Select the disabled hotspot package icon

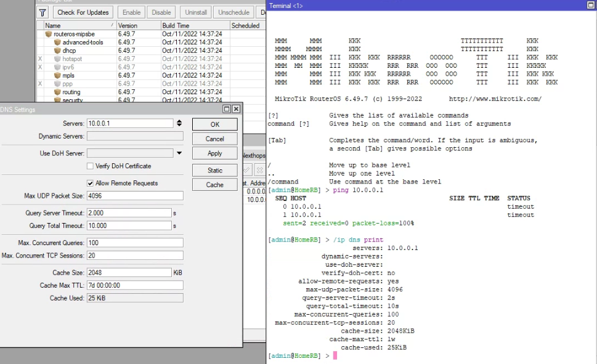click(x=57, y=59)
